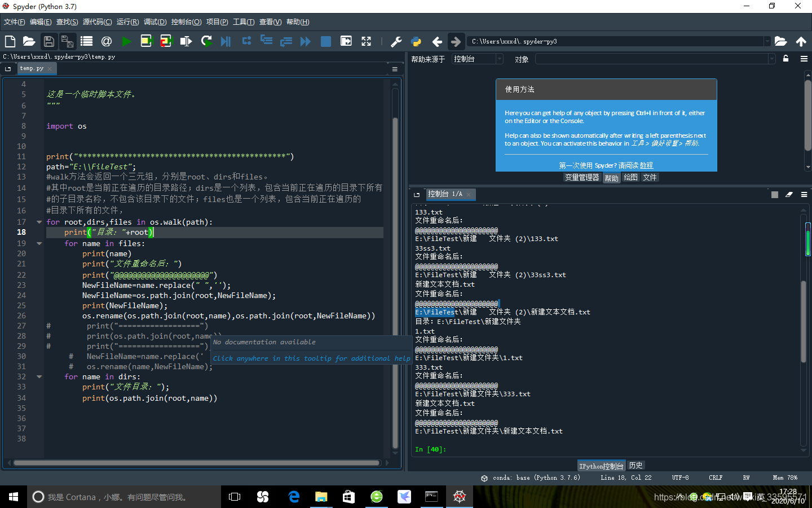This screenshot has width=812, height=508.
Task: Clear console with the eraser icon
Action: tap(789, 194)
